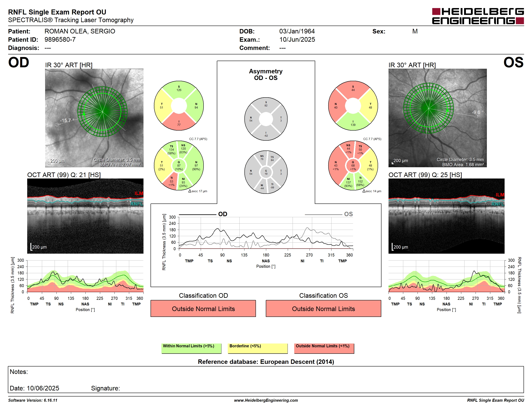Screen dimensions: 532x411
Task: Open the OS OCT B-scan image
Action: 446,216
